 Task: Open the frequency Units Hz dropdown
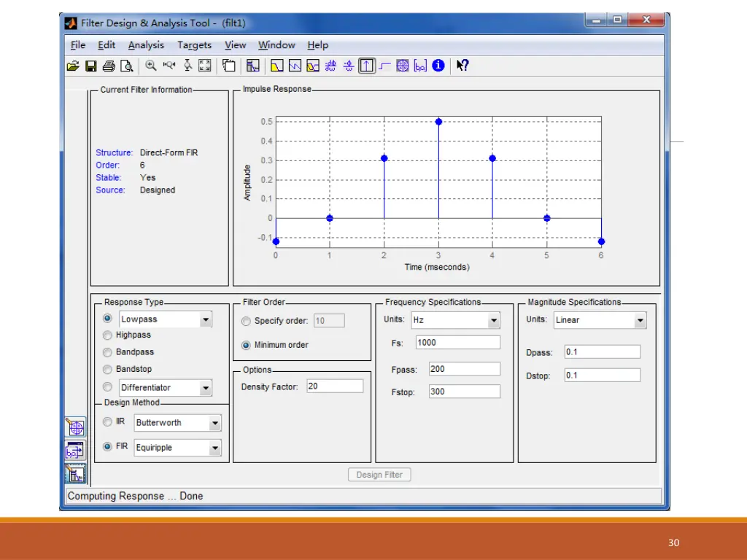coord(494,321)
